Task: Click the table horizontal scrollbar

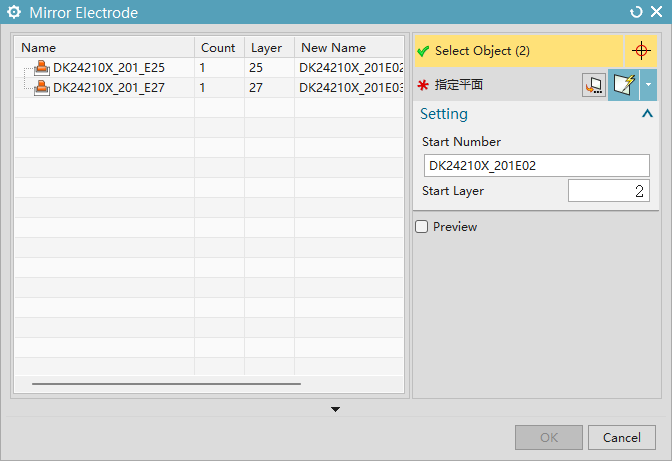Action: 166,383
